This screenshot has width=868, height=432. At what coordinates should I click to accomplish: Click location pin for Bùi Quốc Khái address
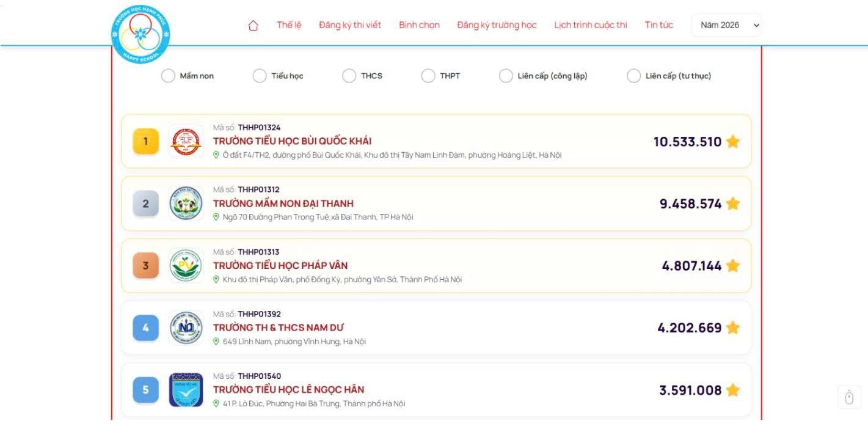[x=216, y=155]
